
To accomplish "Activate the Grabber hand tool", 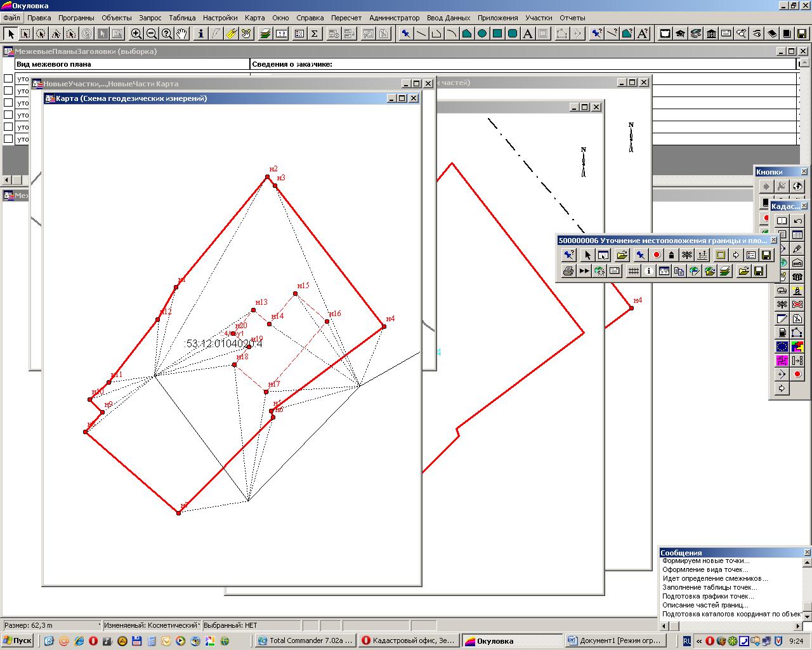I will (x=182, y=34).
